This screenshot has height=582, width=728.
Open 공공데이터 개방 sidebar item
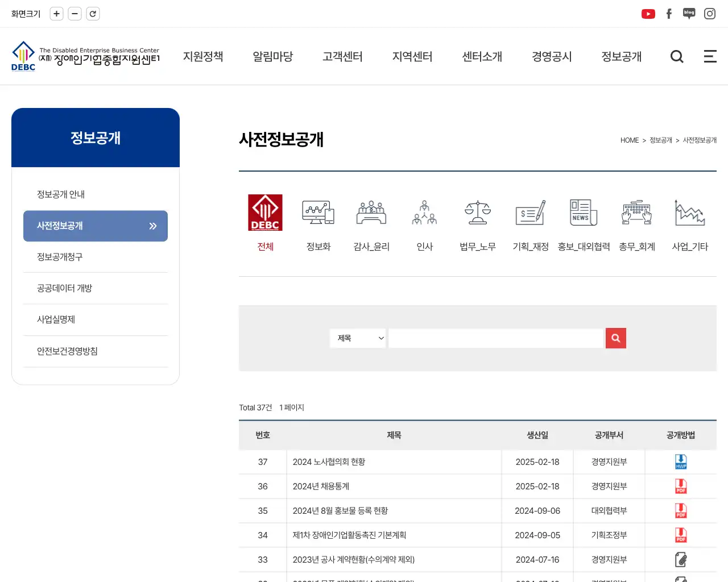[x=96, y=288]
